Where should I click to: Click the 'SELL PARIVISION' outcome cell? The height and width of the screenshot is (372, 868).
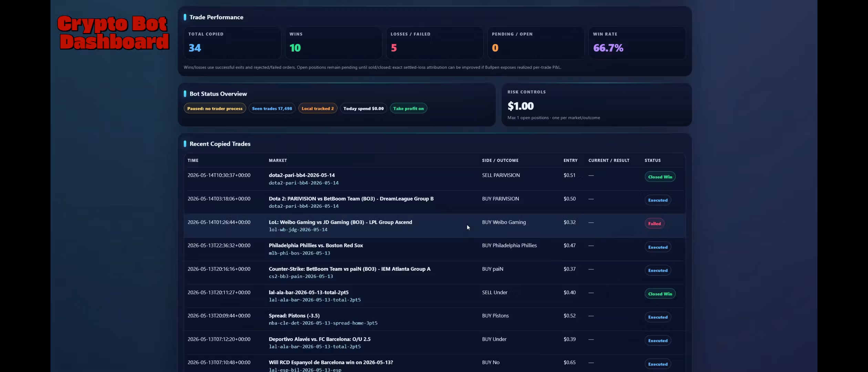click(501, 175)
